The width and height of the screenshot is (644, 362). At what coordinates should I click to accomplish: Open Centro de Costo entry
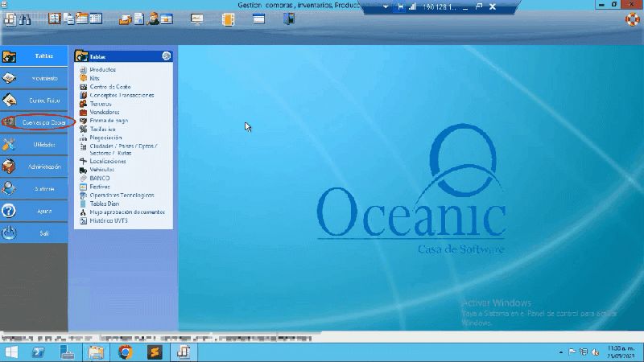(109, 87)
